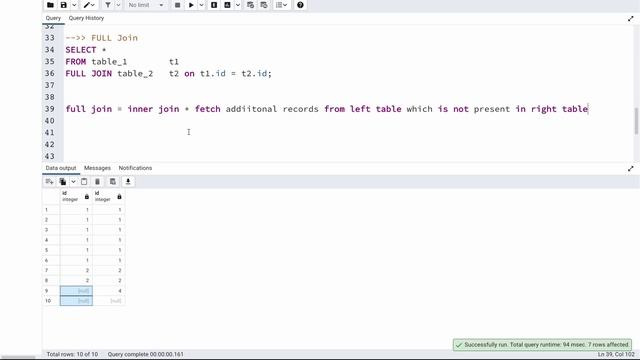Screen dimensions: 640x360
Task: Click the Copy rows icon
Action: click(x=63, y=182)
